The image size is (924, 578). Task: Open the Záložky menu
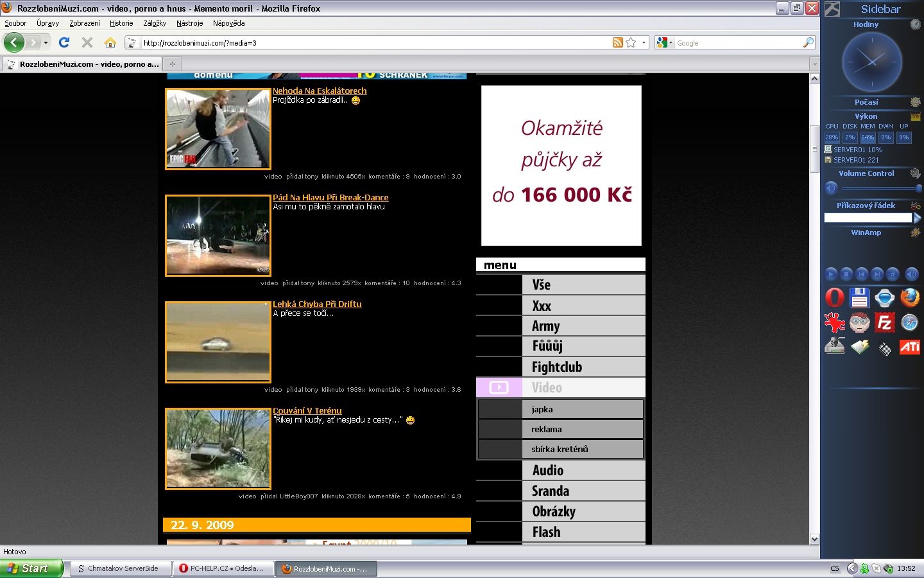[154, 23]
